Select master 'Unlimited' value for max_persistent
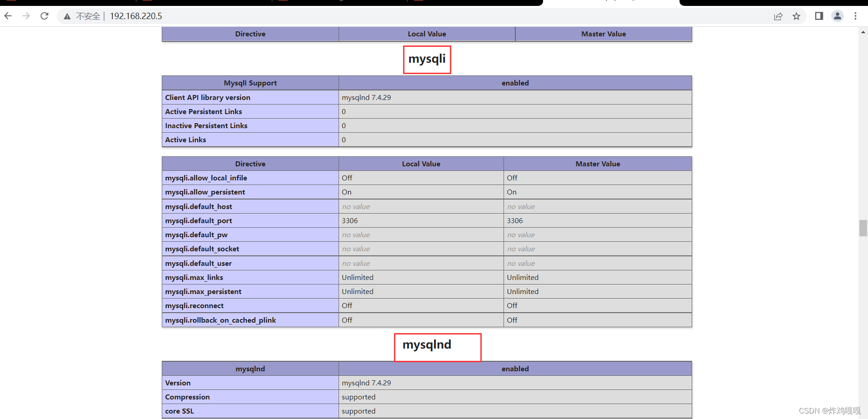 523,291
